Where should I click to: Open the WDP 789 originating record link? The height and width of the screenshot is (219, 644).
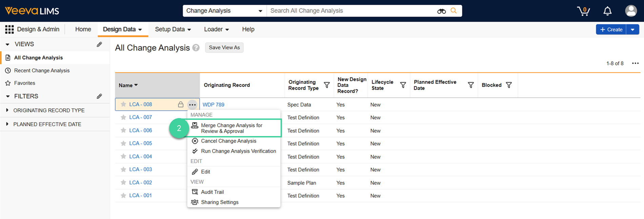pos(213,105)
